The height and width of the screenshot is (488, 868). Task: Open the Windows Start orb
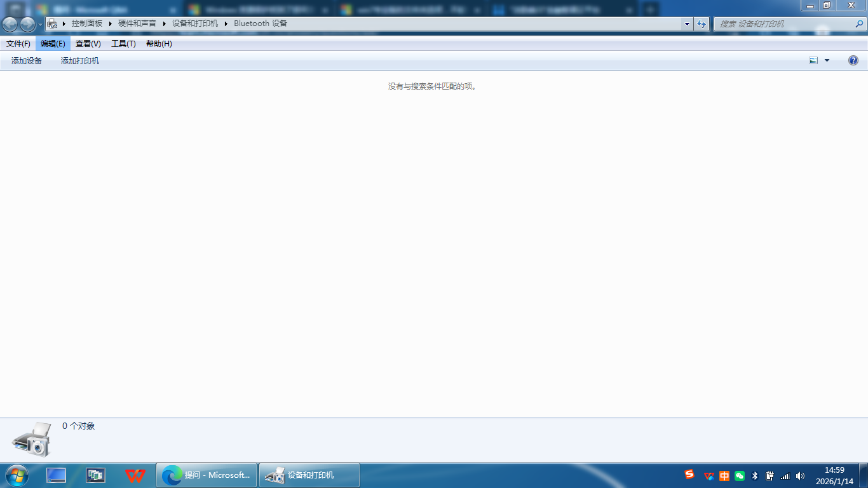pyautogui.click(x=17, y=475)
